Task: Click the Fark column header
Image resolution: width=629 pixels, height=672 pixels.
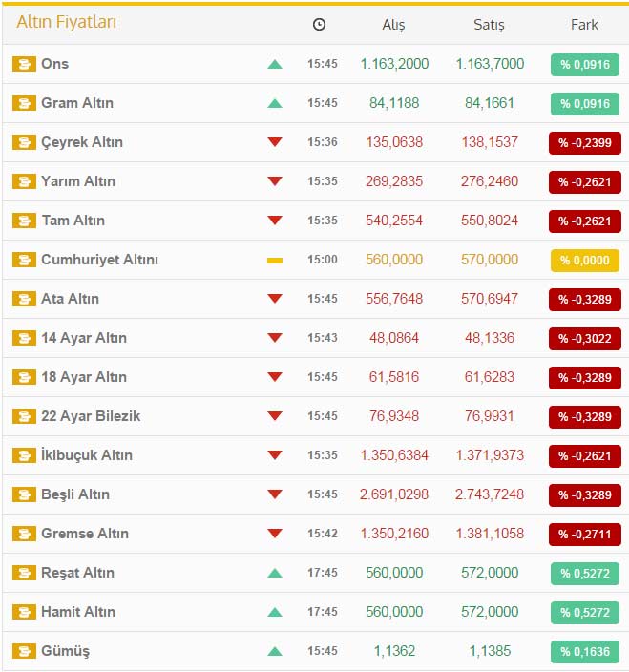Action: click(x=584, y=25)
